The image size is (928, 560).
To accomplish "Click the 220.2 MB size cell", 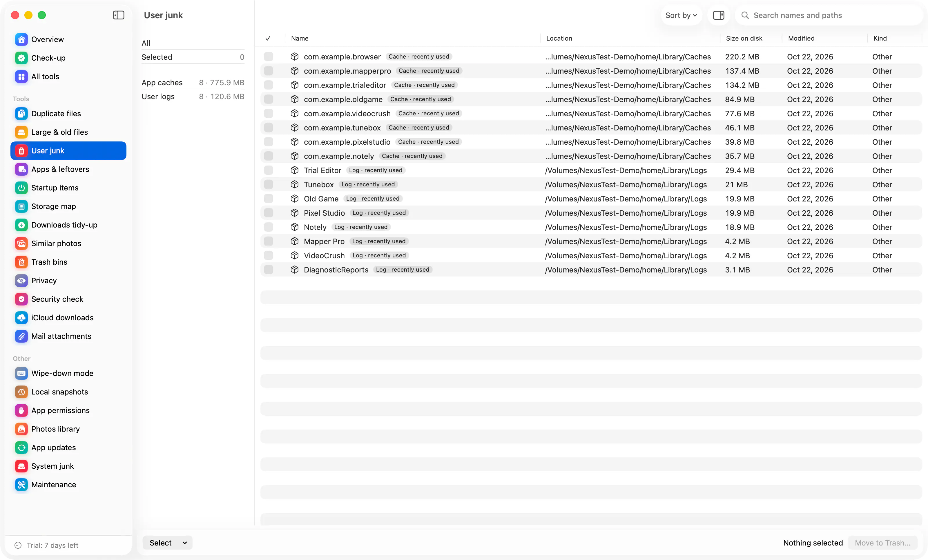I will tap(742, 57).
